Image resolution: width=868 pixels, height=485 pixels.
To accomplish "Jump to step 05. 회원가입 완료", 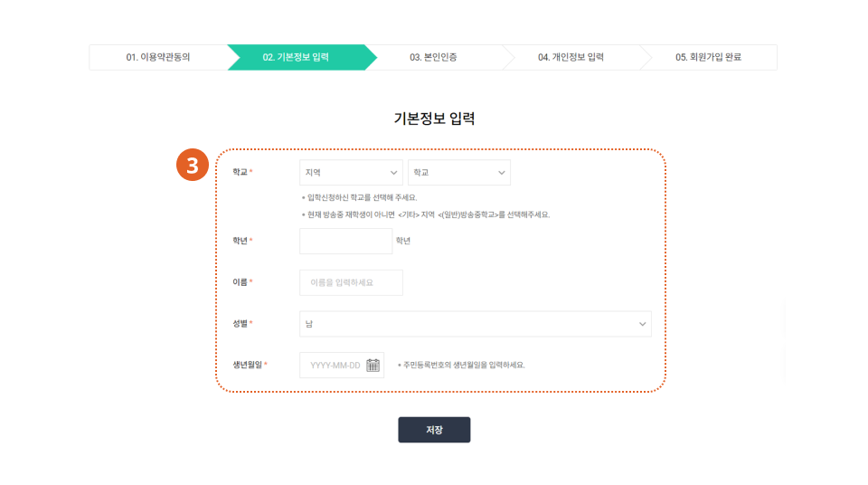I will pos(708,57).
